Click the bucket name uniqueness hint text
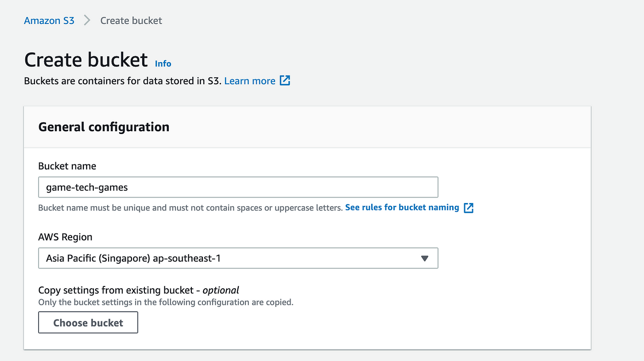The height and width of the screenshot is (361, 644). (190, 208)
